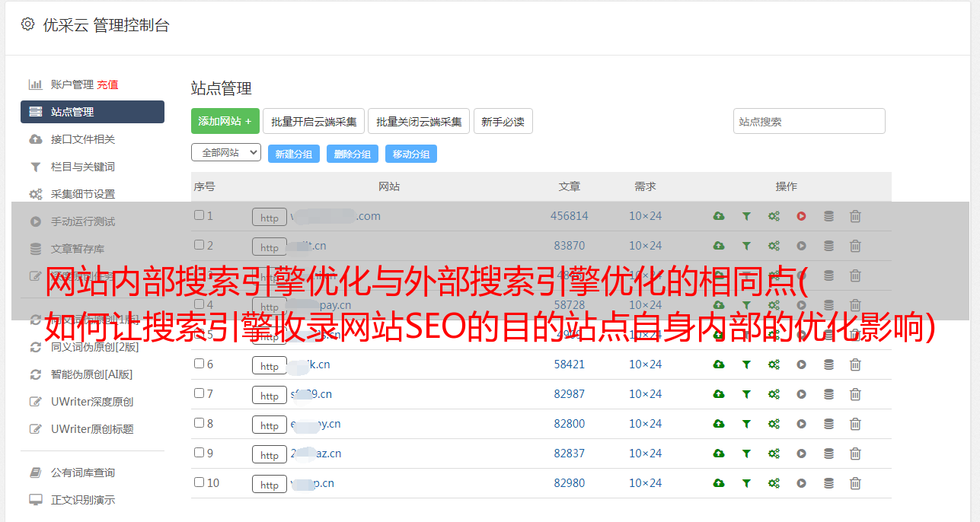Click filter icon in row 9
This screenshot has width=980, height=522.
pyautogui.click(x=746, y=454)
